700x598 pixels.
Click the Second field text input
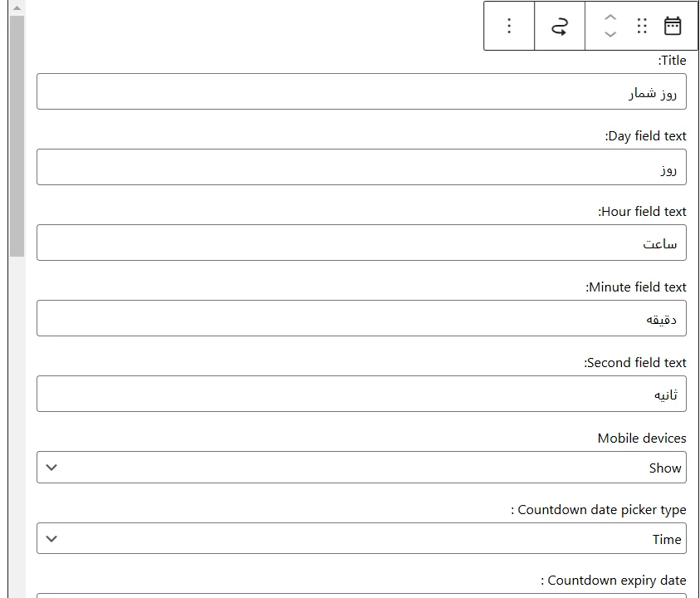click(361, 395)
